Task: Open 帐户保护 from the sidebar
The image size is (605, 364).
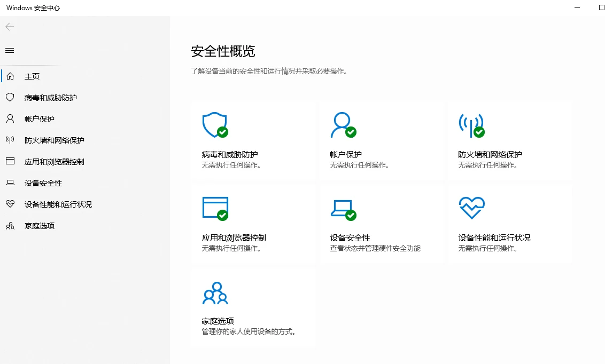Action: (x=40, y=119)
